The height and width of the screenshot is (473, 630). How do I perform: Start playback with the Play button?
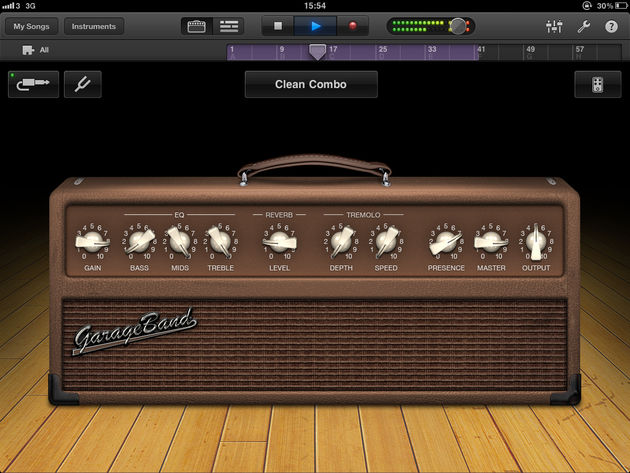[316, 26]
